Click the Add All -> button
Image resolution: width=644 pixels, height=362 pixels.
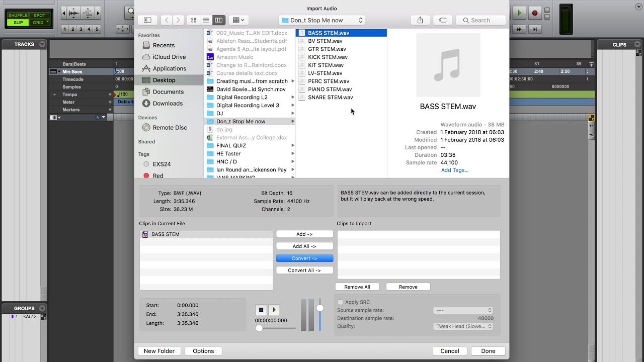[x=304, y=246]
